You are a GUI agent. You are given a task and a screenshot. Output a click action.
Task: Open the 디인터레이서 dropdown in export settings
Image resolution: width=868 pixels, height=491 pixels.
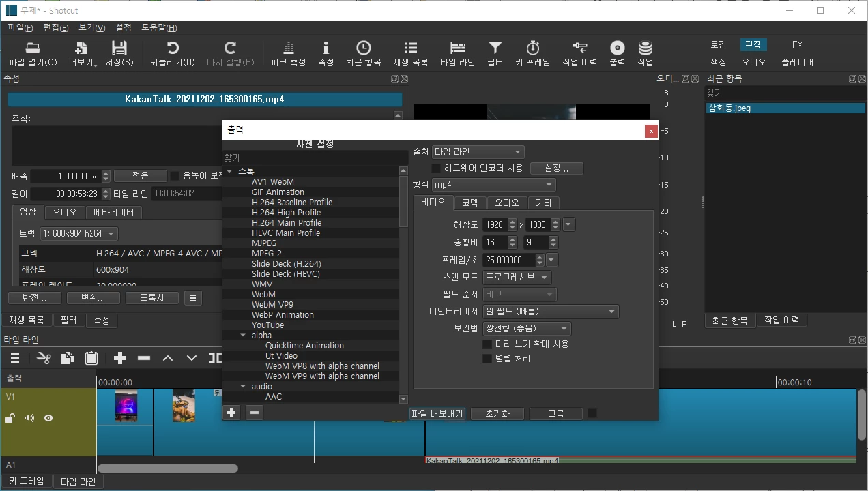click(551, 311)
